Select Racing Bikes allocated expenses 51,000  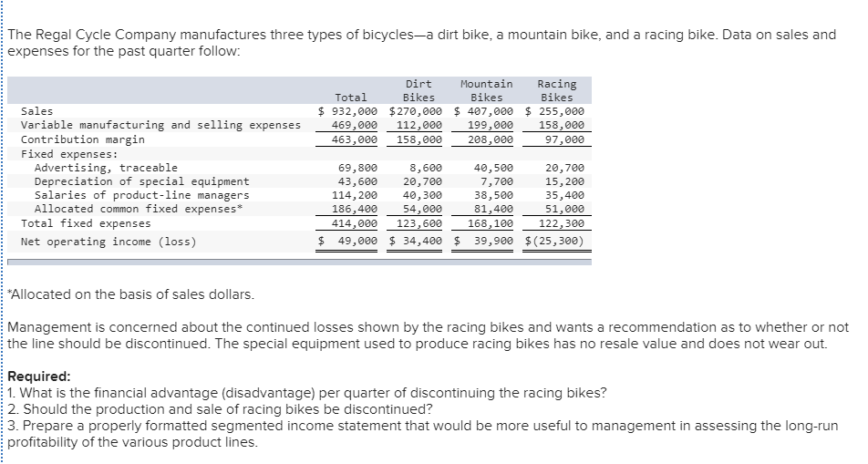564,210
